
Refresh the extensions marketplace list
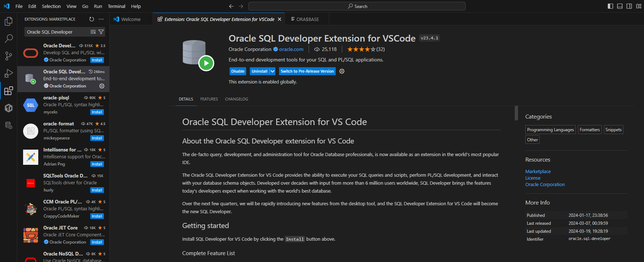coord(92,19)
